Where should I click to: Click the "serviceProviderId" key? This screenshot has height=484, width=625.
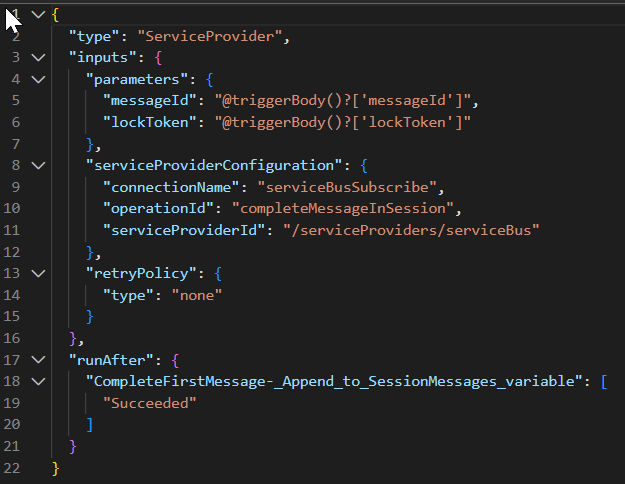click(184, 230)
